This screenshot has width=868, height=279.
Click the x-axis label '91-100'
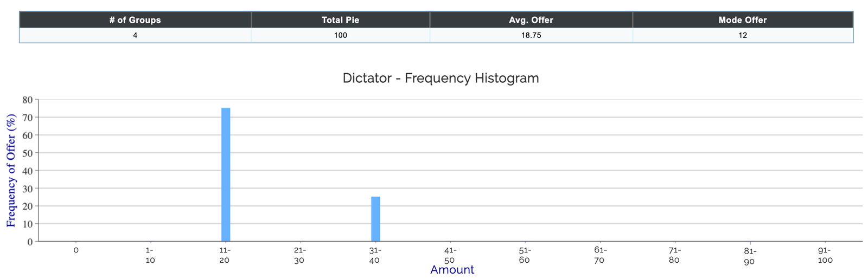coord(825,255)
